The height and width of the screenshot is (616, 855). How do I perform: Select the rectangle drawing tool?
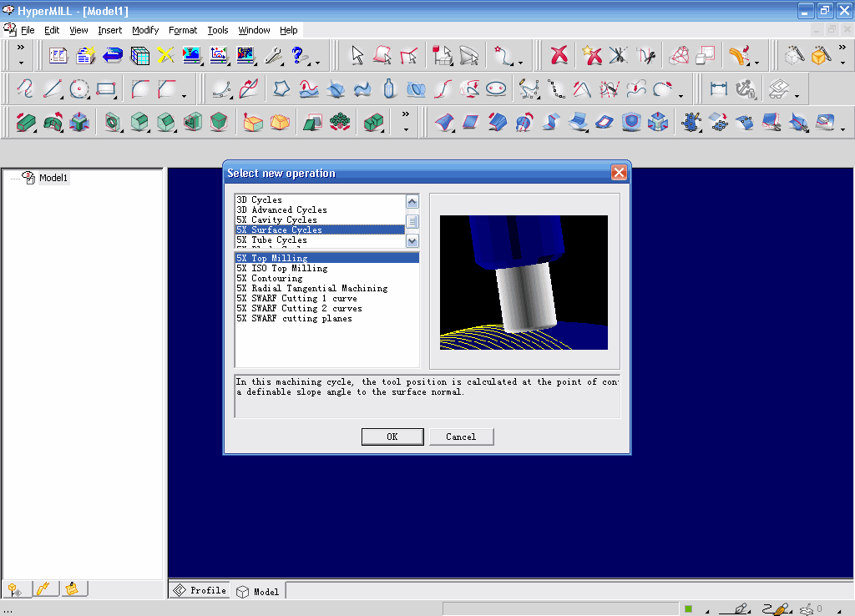[x=106, y=88]
